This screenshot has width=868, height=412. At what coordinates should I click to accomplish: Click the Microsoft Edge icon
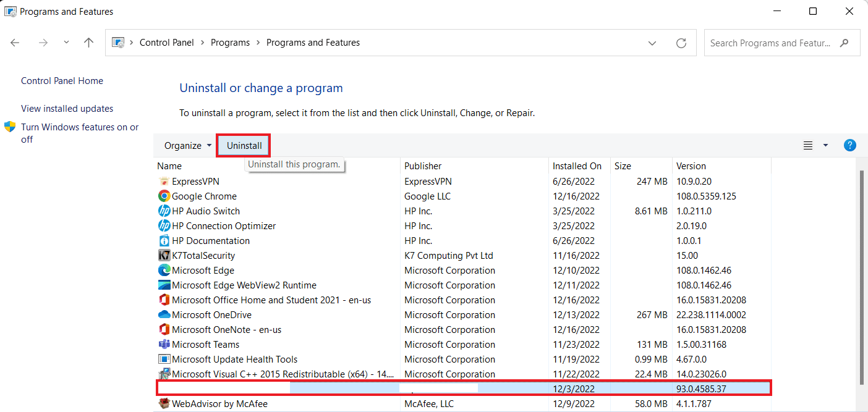(x=164, y=271)
